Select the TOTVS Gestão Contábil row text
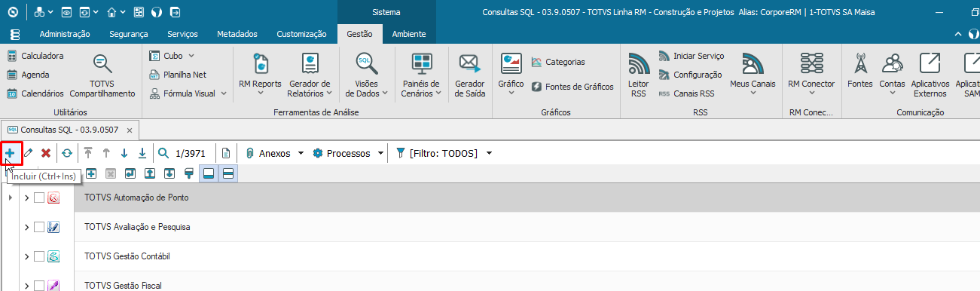The image size is (980, 291). point(127,256)
